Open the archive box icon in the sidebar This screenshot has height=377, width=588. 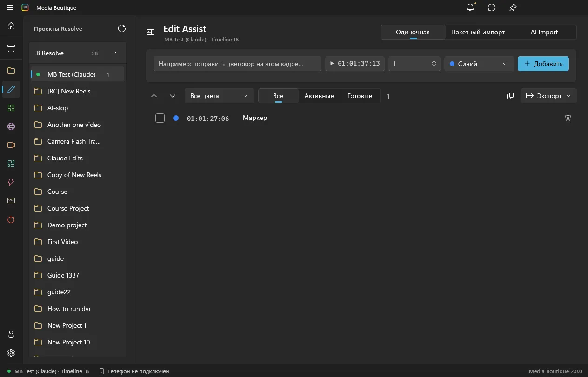click(x=11, y=48)
